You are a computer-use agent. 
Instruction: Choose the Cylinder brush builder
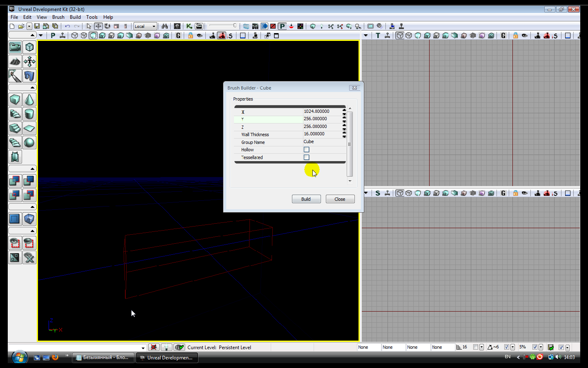click(x=29, y=114)
